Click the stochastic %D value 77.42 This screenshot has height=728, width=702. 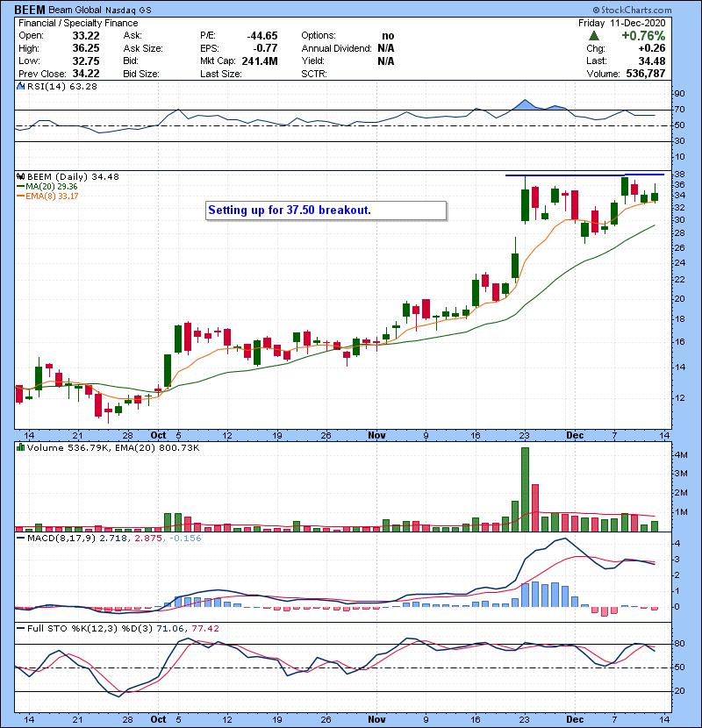pyautogui.click(x=204, y=628)
